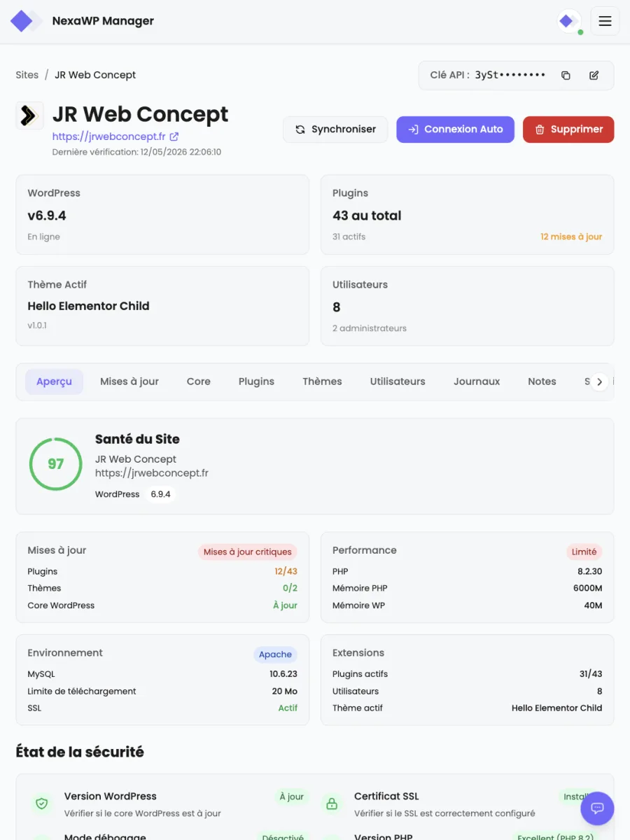This screenshot has width=630, height=840.
Task: Open the user avatar profile
Action: click(568, 21)
